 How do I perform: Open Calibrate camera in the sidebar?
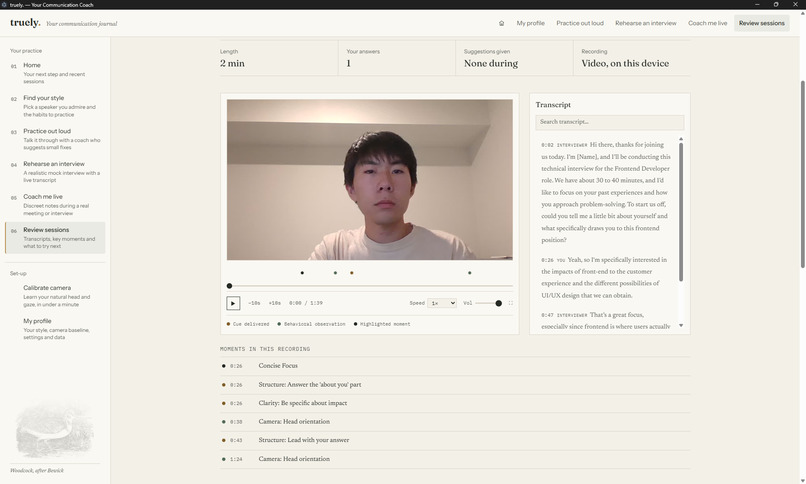55,295
